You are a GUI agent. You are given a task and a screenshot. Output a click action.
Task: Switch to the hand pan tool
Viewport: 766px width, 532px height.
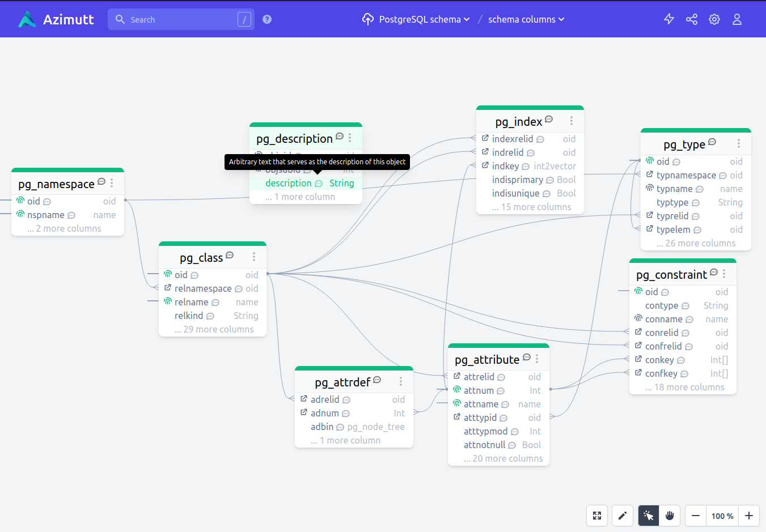click(670, 516)
